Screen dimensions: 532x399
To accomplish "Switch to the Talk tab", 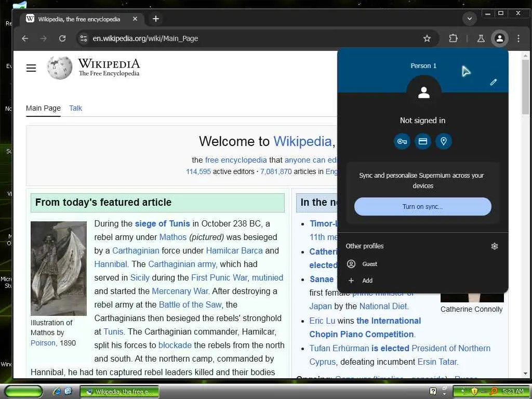I will point(75,108).
